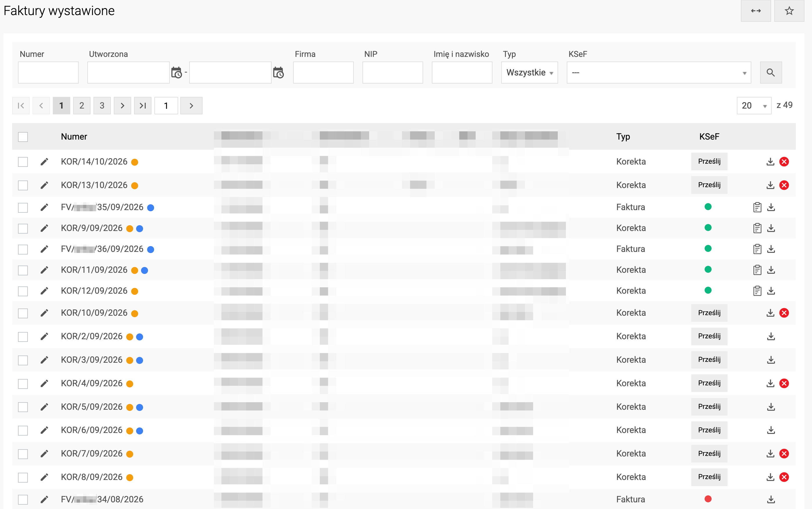Go to page 3
This screenshot has height=509, width=812.
tap(102, 106)
